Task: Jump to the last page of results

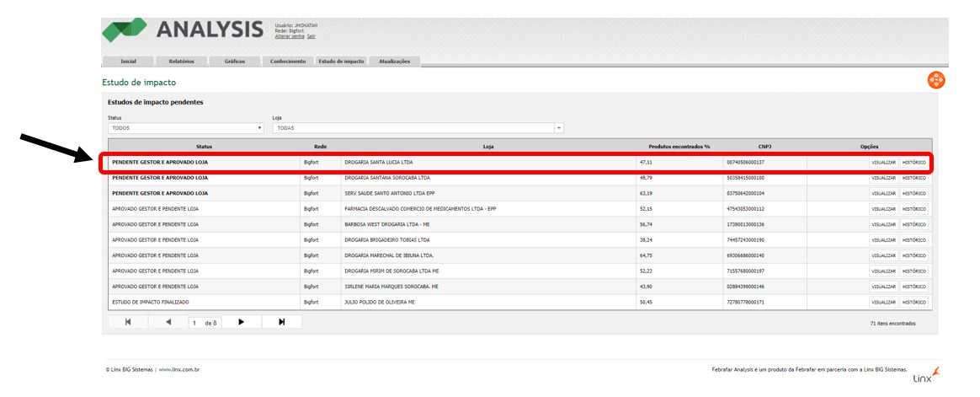Action: click(281, 322)
